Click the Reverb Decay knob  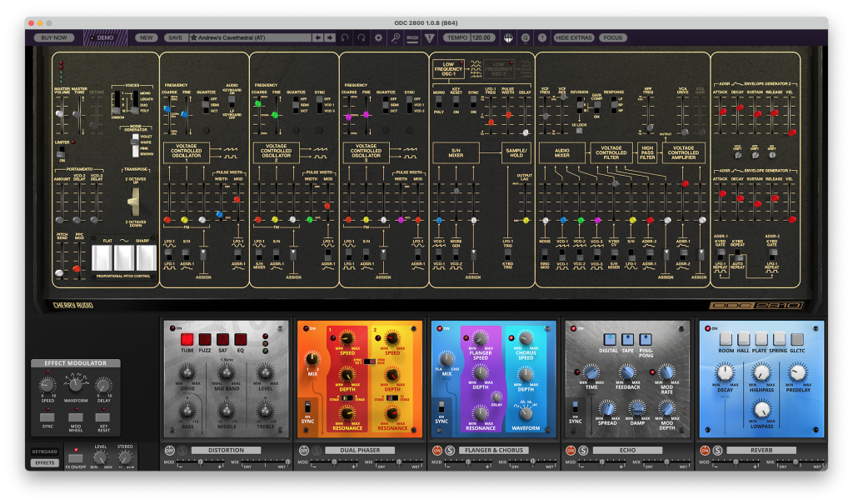coord(726,373)
